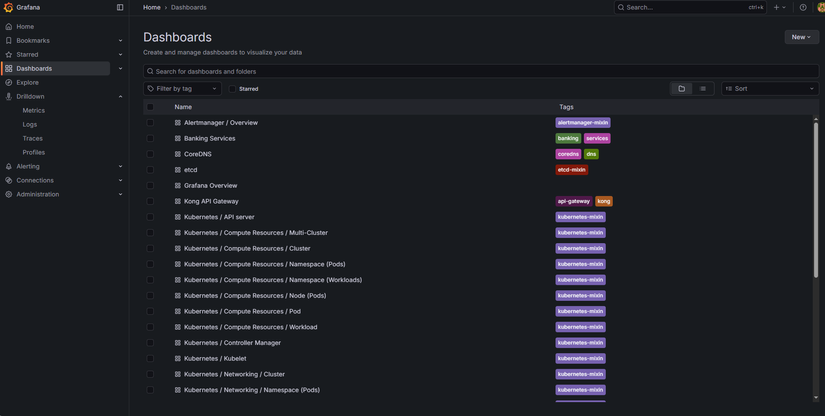This screenshot has width=825, height=416.
Task: Open the Filter by tag dropdown
Action: (x=182, y=89)
